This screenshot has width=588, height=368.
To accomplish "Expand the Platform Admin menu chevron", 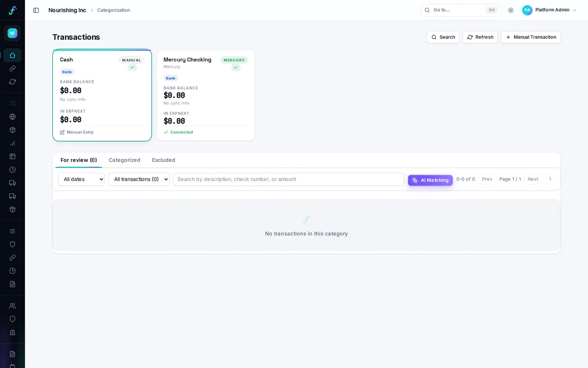I will [575, 10].
